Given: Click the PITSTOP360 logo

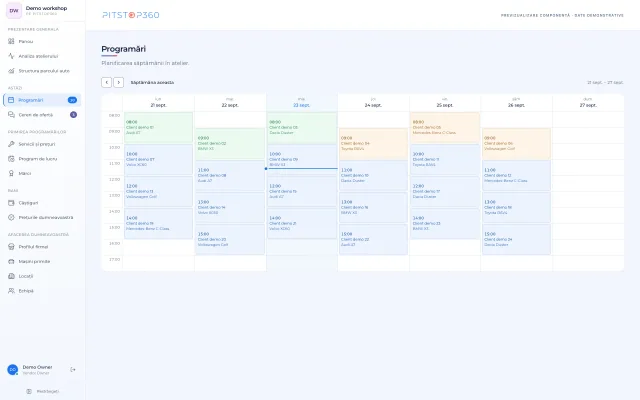Looking at the screenshot, I should 131,15.
